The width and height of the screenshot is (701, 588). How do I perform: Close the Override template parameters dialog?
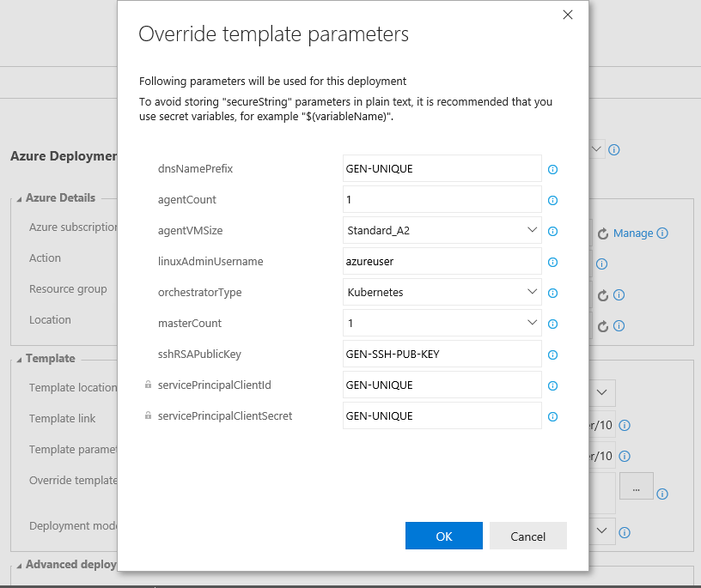(x=568, y=15)
